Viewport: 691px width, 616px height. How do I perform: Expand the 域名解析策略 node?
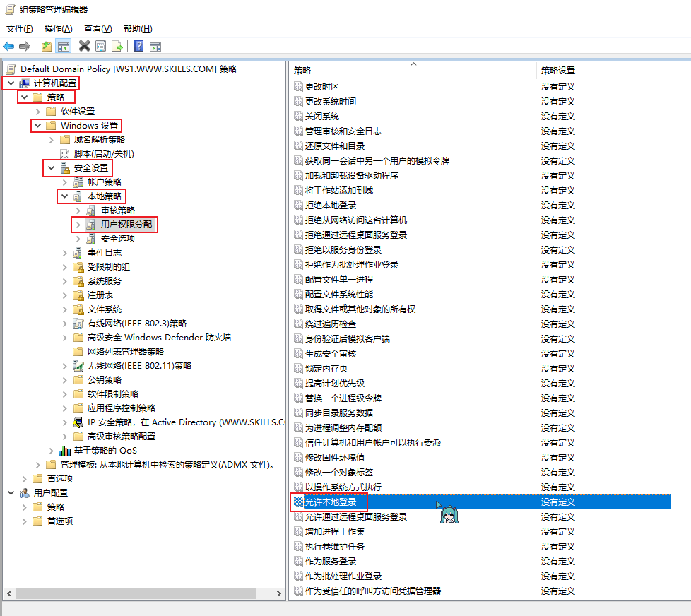tap(51, 140)
